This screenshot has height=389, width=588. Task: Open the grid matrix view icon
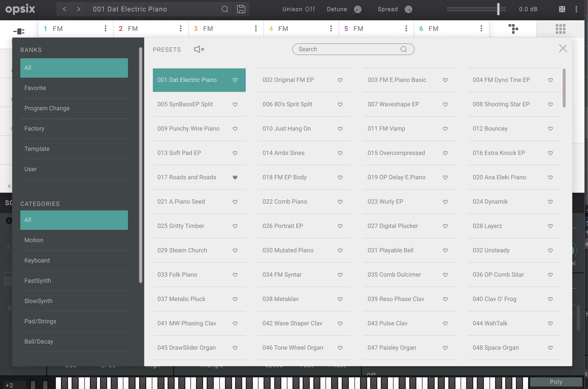tap(560, 29)
